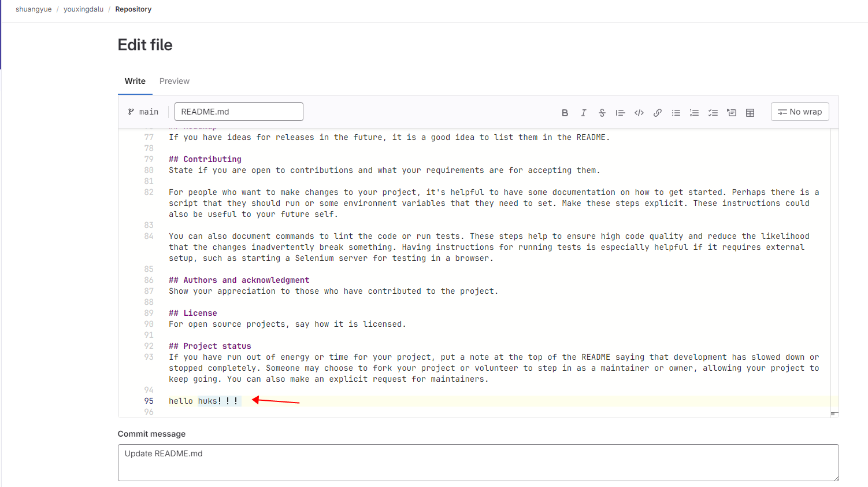The height and width of the screenshot is (487, 868).
Task: Switch to the Preview tab
Action: click(x=175, y=81)
